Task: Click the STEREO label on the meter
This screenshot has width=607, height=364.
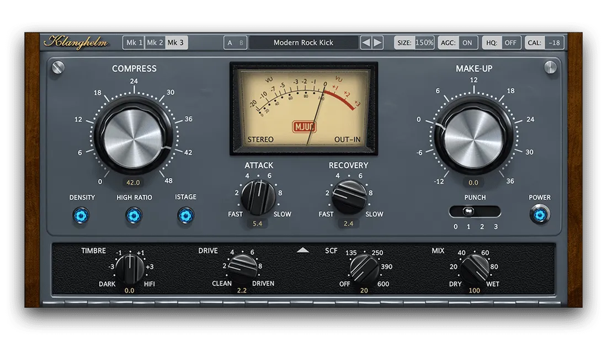Action: pos(260,139)
